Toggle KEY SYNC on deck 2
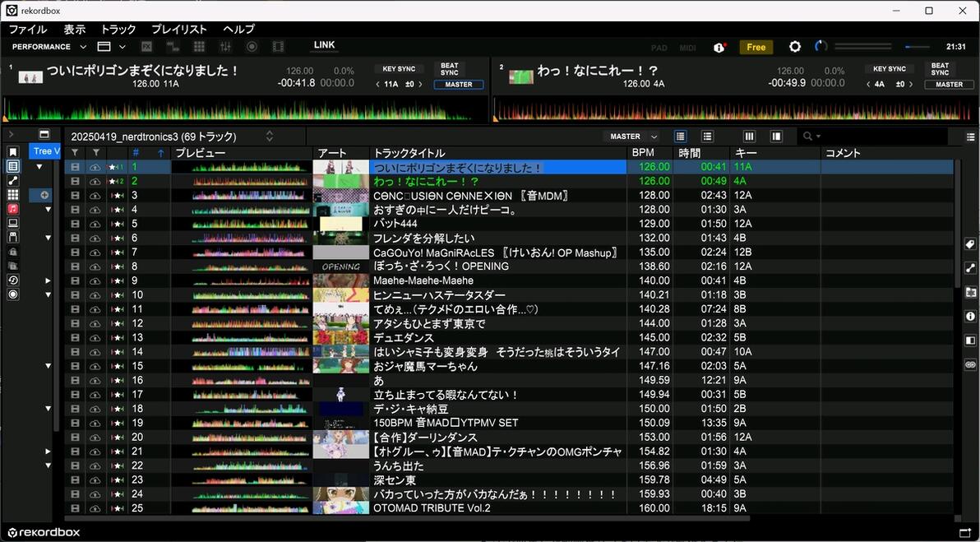Image resolution: width=980 pixels, height=542 pixels. (x=889, y=69)
